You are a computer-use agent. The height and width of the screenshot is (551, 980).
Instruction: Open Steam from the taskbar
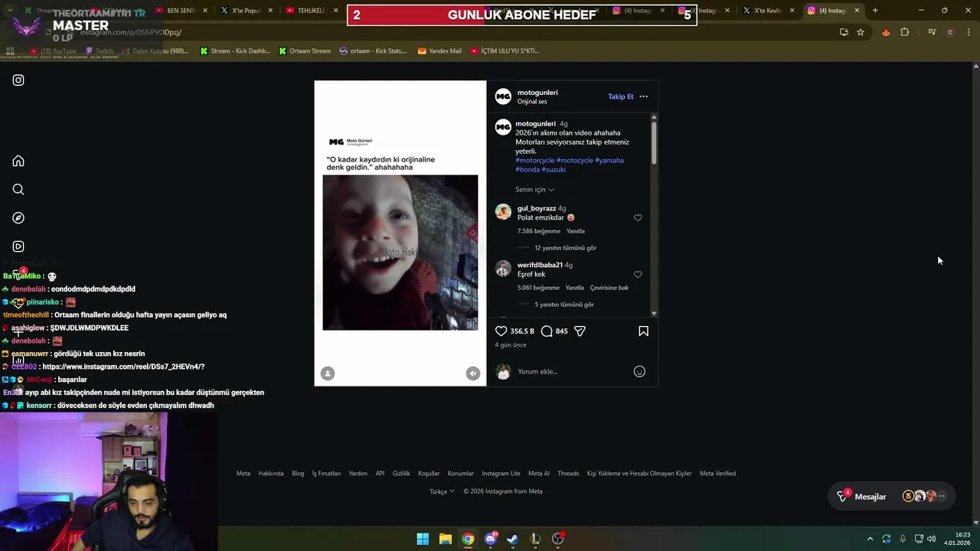click(513, 539)
